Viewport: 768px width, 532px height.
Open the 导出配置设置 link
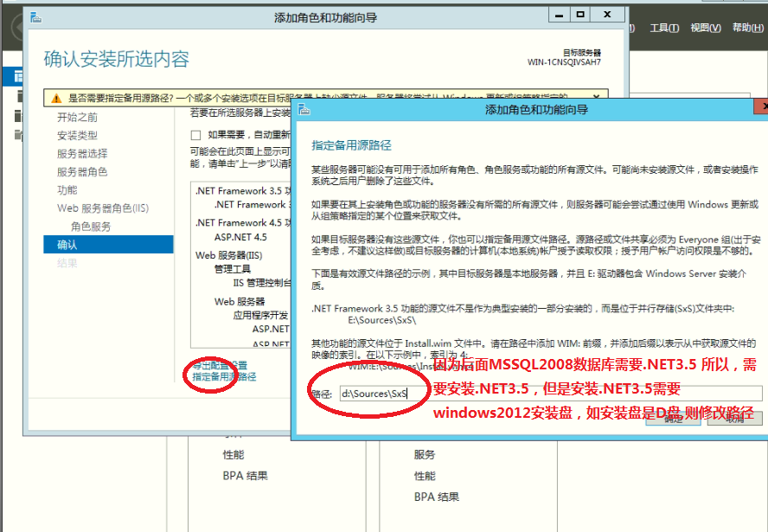pyautogui.click(x=220, y=365)
